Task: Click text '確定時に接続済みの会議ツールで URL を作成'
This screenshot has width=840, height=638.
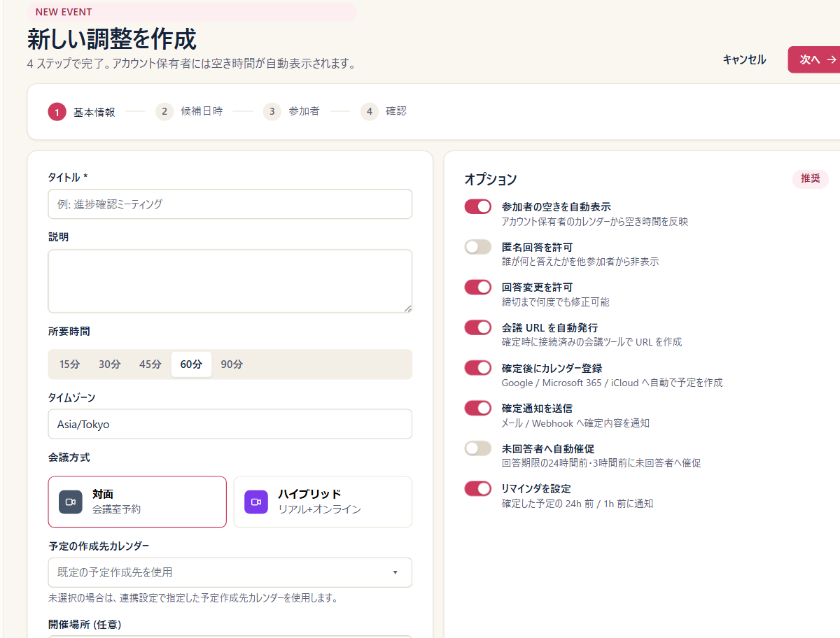Action: coord(592,342)
